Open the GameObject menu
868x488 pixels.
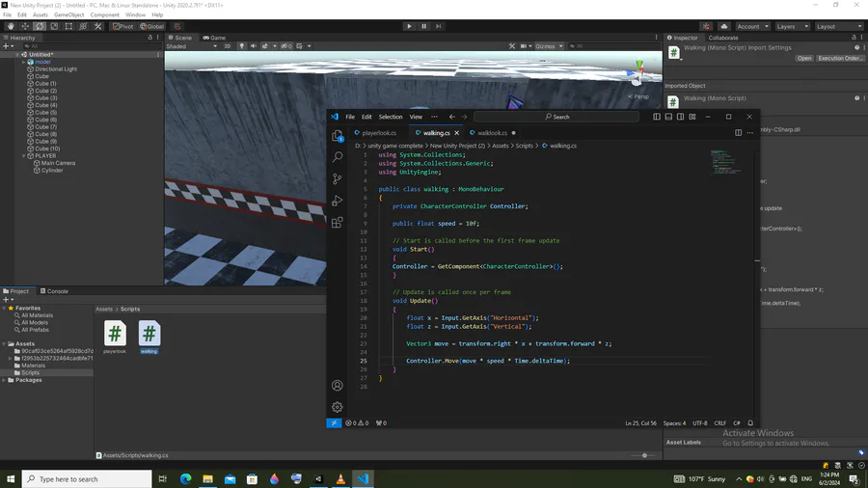[68, 14]
